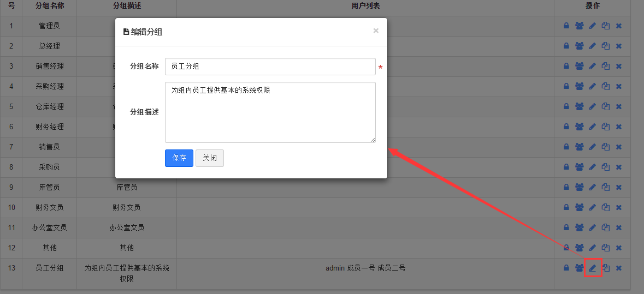Open users icon in 总经理 row
The width and height of the screenshot is (644, 294).
579,46
